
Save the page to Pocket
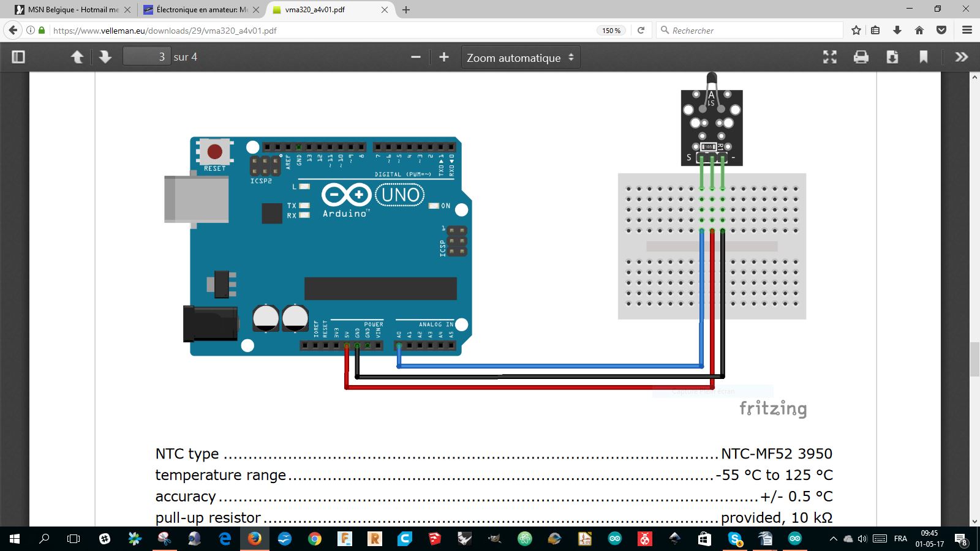tap(941, 30)
